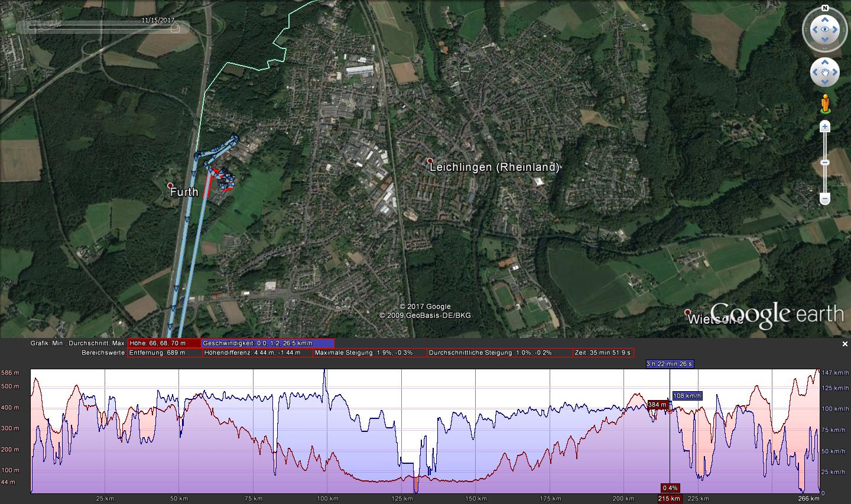Click the Zeit 35 min range value

pyautogui.click(x=603, y=353)
